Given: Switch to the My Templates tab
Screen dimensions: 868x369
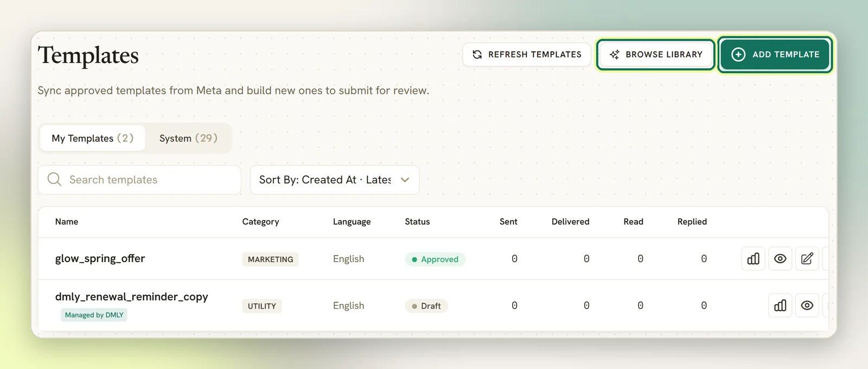Looking at the screenshot, I should [x=92, y=138].
